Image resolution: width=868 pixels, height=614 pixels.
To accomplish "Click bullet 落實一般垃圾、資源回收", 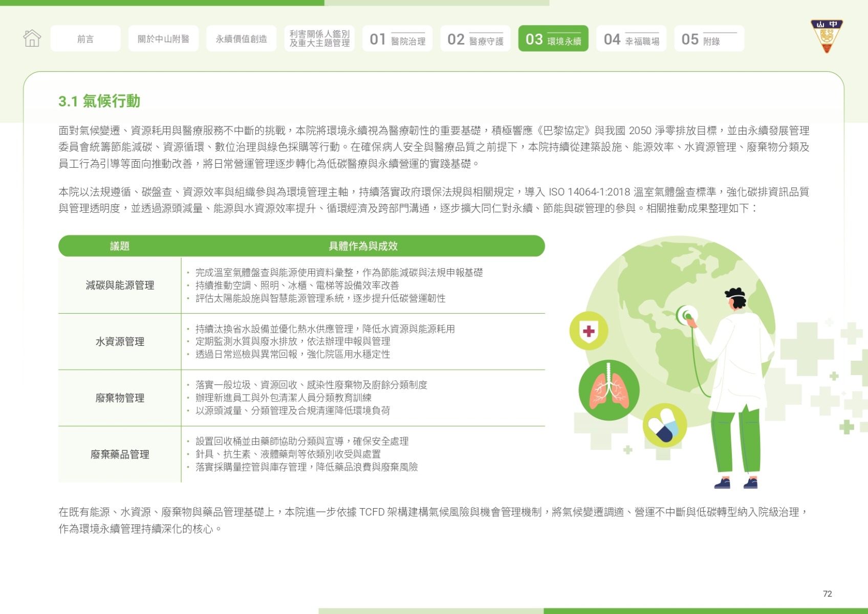I will [x=311, y=385].
